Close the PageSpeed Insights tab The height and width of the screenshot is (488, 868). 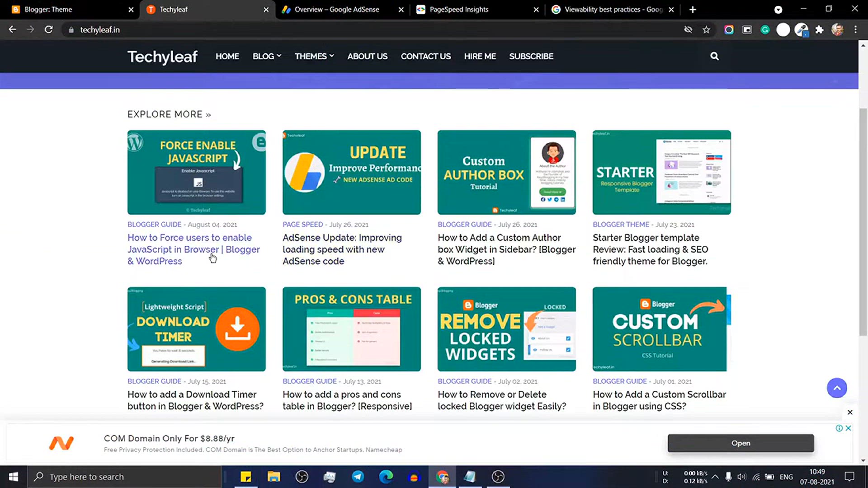coord(536,9)
